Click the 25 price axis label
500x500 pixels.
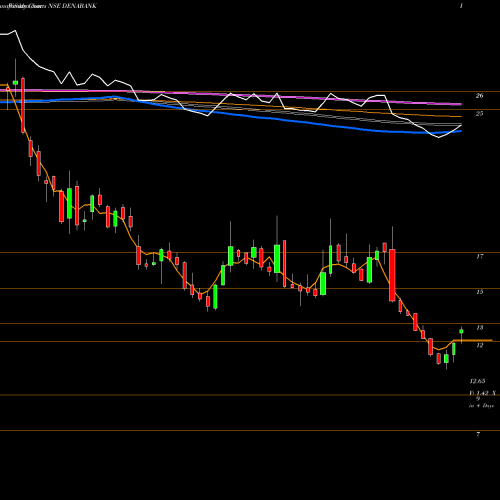[479, 114]
